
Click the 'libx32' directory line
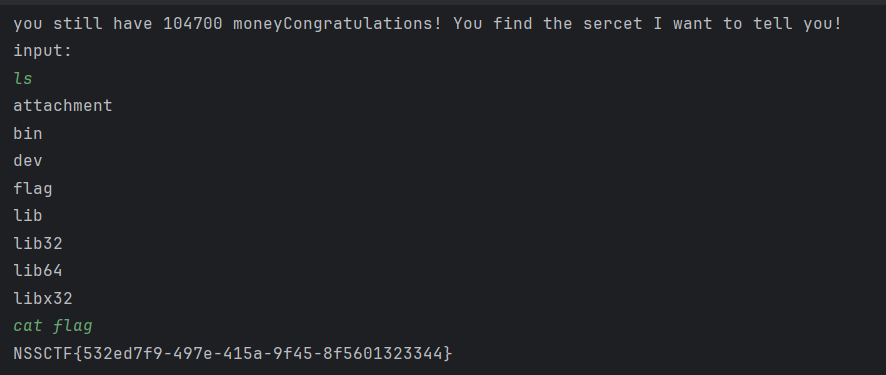pyautogui.click(x=43, y=298)
